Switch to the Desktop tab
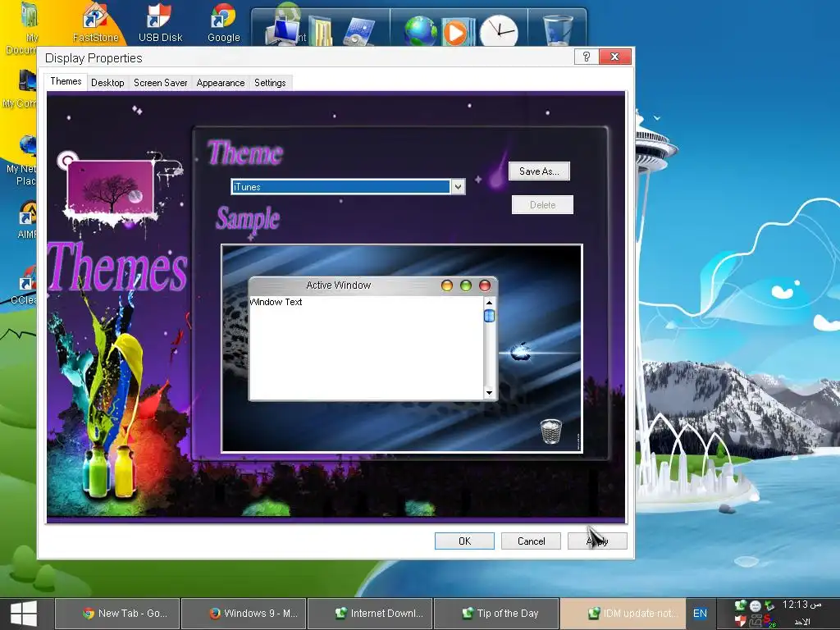Image resolution: width=840 pixels, height=630 pixels. click(x=107, y=83)
